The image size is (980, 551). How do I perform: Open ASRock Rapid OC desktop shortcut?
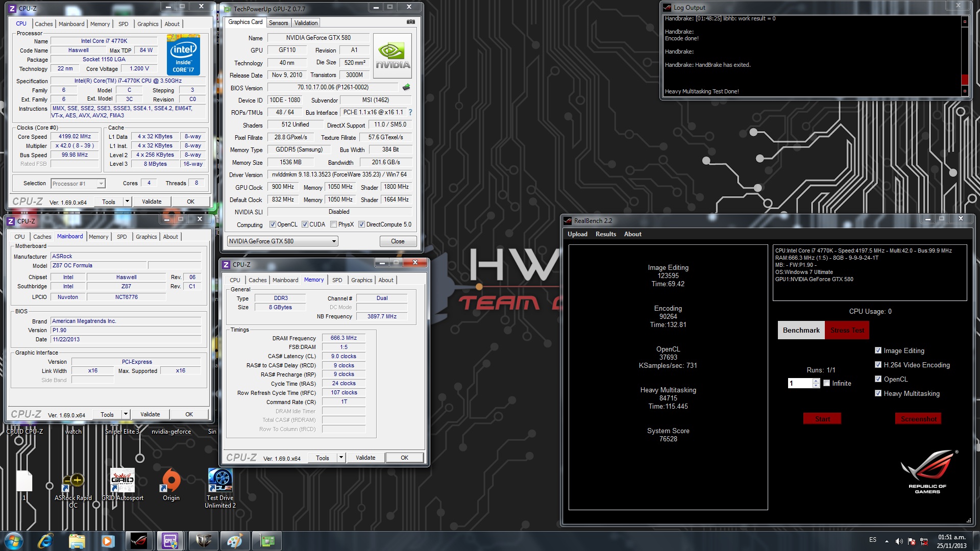(x=73, y=489)
